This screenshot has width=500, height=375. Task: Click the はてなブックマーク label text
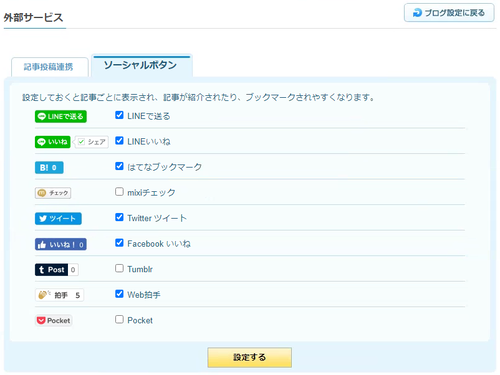click(165, 167)
